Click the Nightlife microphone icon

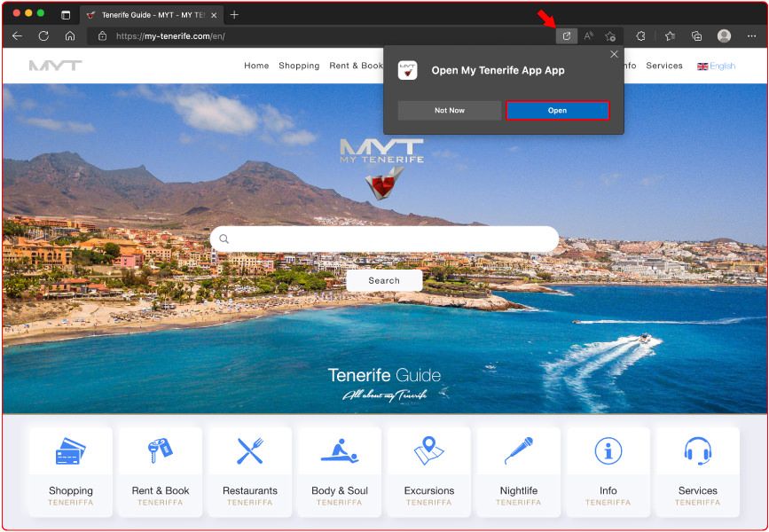click(x=518, y=452)
